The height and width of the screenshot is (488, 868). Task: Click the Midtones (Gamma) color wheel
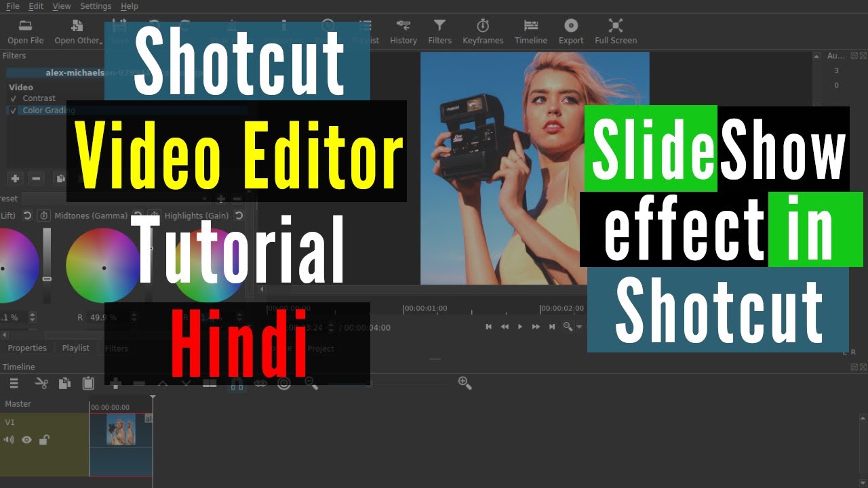(103, 266)
